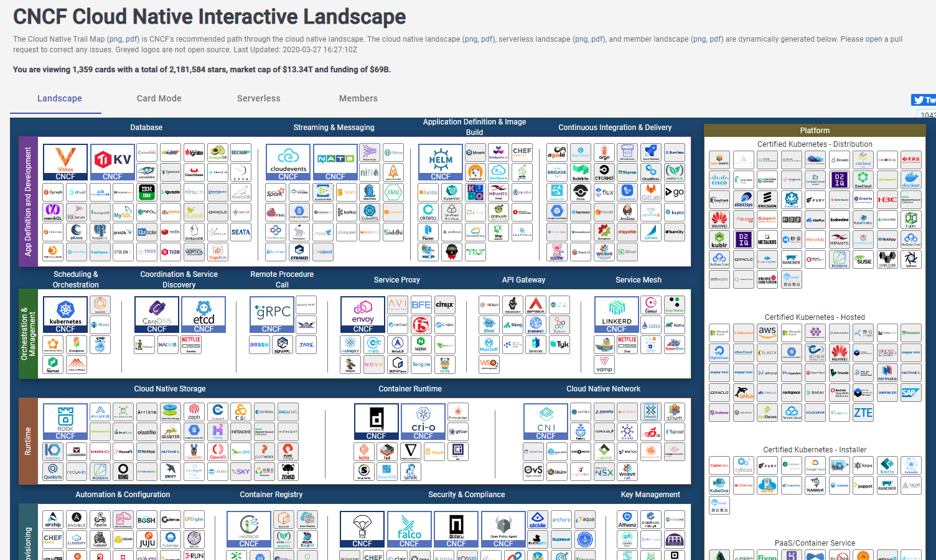Screen dimensions: 936x560
Task: Open the nirmata hosted logo
Action: pos(887,372)
